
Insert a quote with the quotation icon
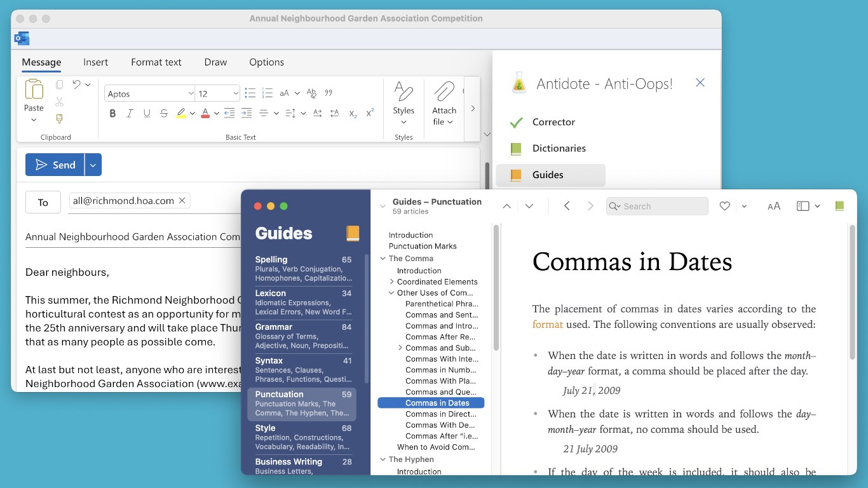click(x=329, y=93)
